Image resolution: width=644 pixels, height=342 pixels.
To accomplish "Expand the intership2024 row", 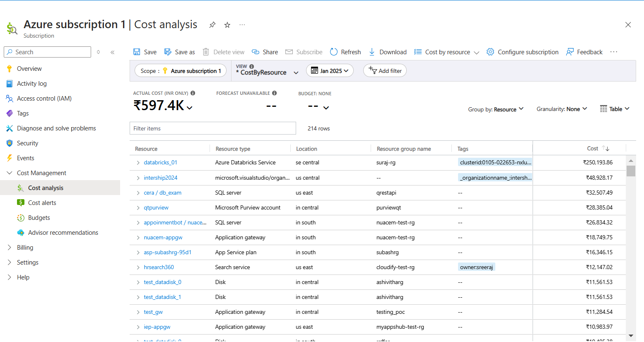I will point(138,178).
